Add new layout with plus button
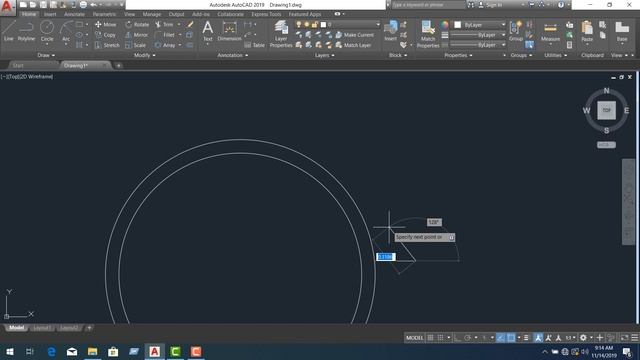Image resolution: width=640 pixels, height=360 pixels. pyautogui.click(x=89, y=328)
